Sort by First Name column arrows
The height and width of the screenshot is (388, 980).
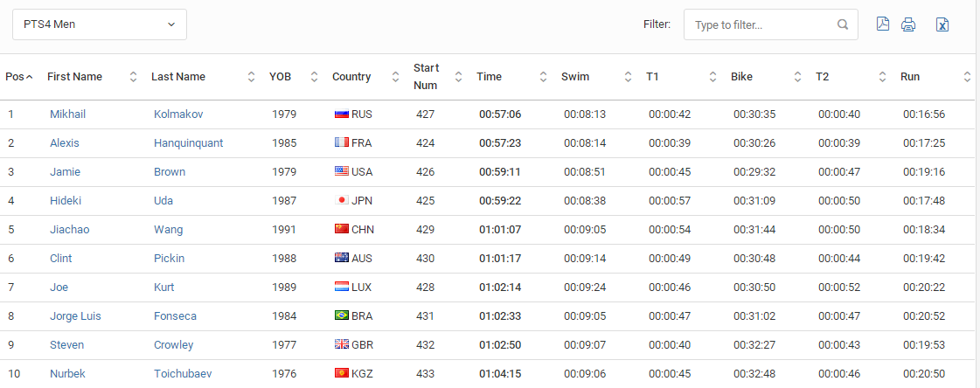click(x=133, y=77)
